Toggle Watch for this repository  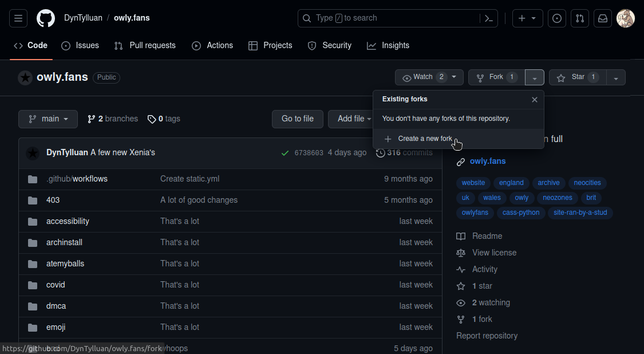[429, 77]
